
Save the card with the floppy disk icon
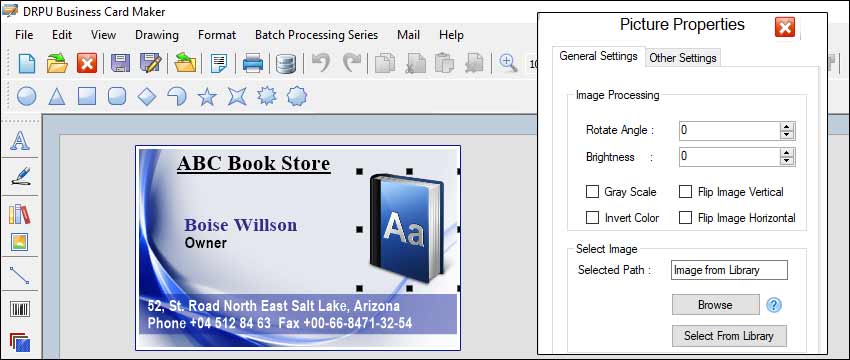click(x=120, y=63)
